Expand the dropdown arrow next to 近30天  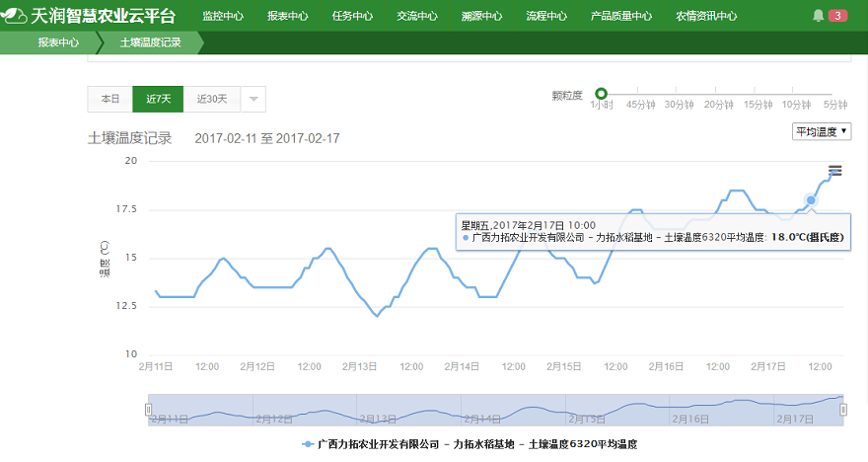253,99
